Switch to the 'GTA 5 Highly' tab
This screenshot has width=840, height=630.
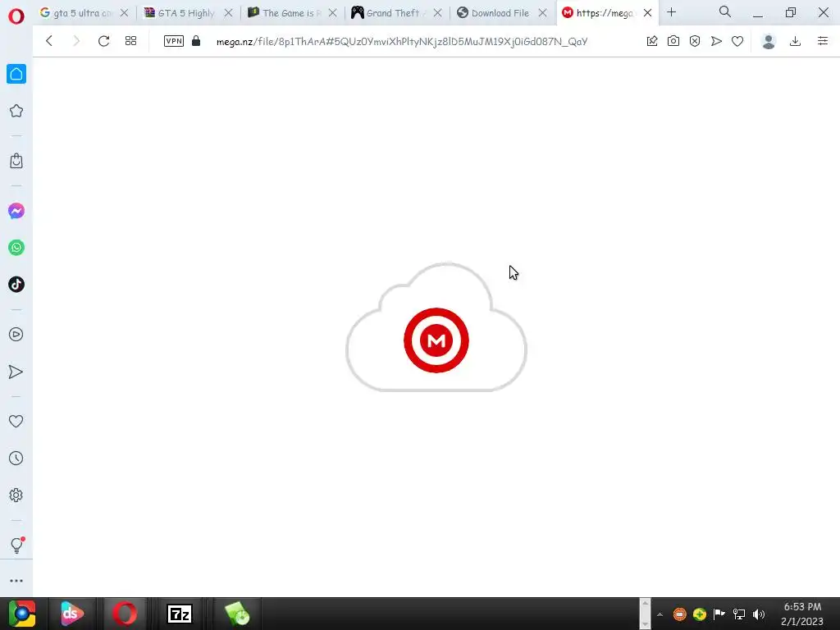pyautogui.click(x=180, y=13)
